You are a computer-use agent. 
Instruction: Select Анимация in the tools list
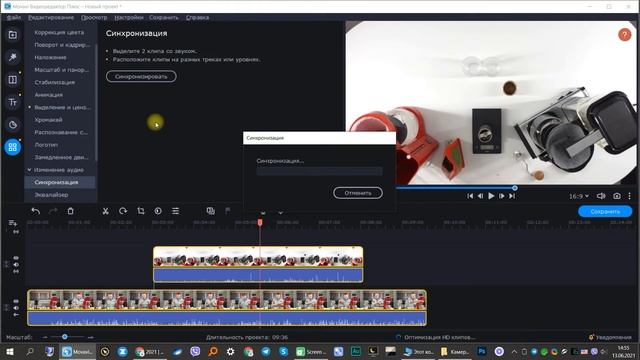pyautogui.click(x=49, y=95)
